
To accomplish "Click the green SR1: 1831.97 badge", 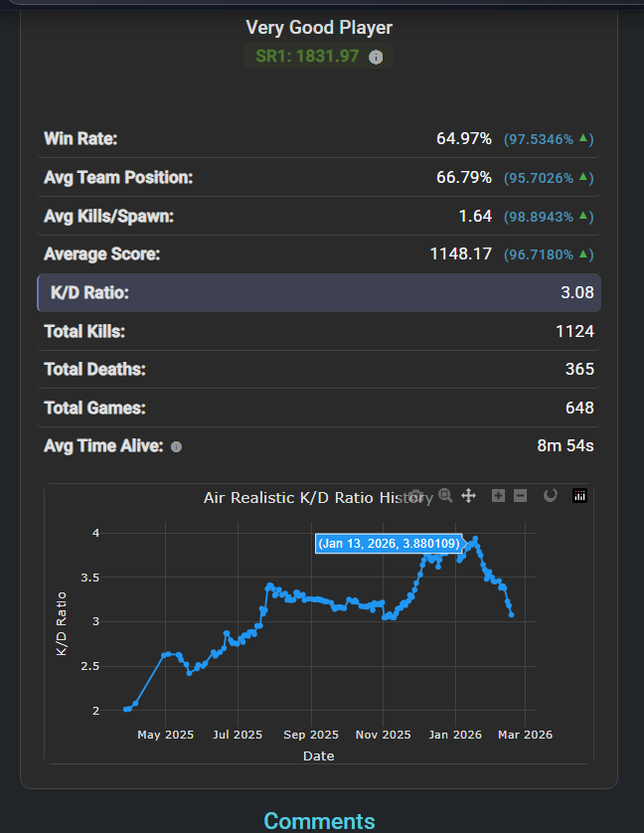I will click(307, 57).
